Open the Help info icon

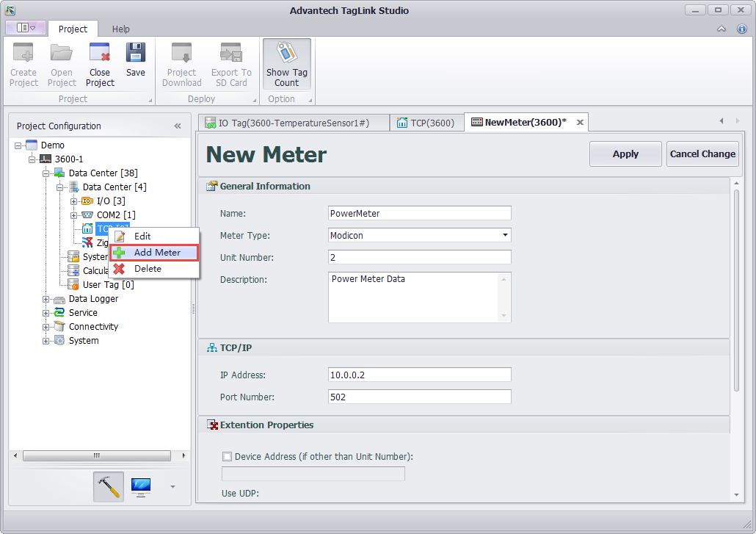[741, 29]
